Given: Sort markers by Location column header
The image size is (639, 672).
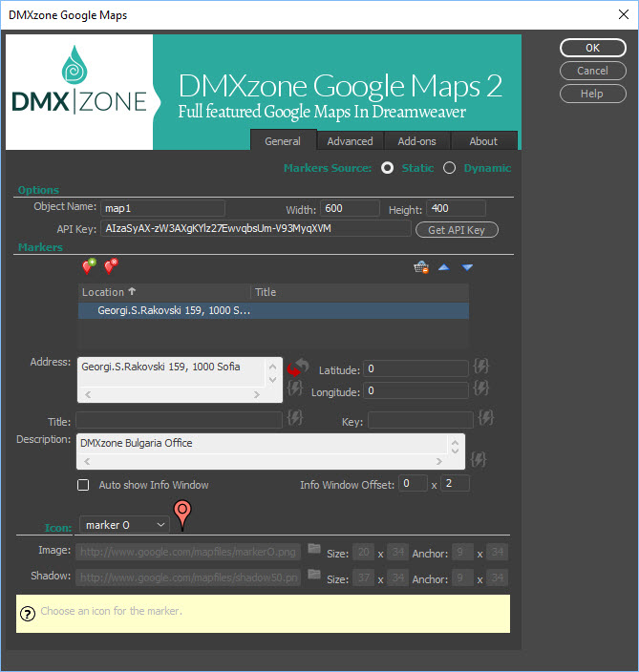Looking at the screenshot, I should [x=164, y=292].
